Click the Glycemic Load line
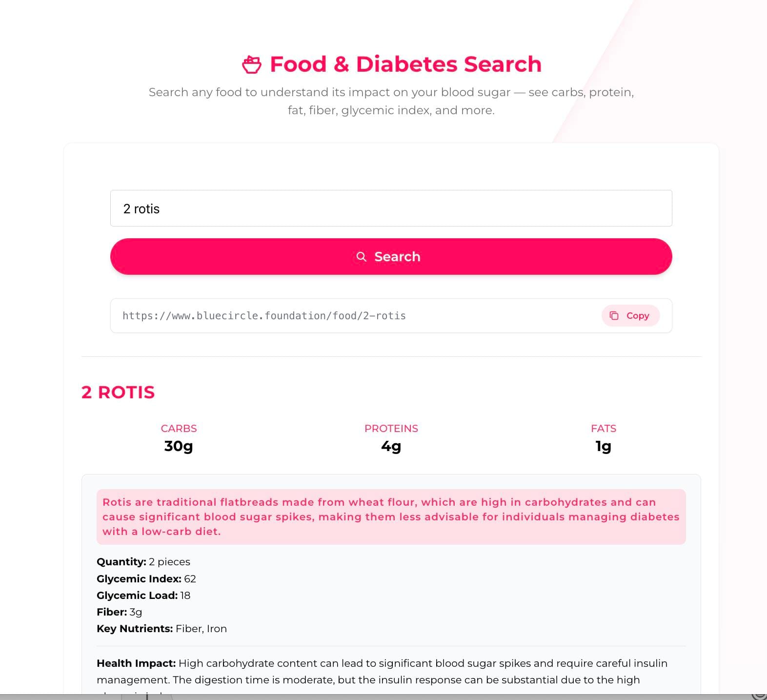The image size is (767, 700). click(143, 596)
